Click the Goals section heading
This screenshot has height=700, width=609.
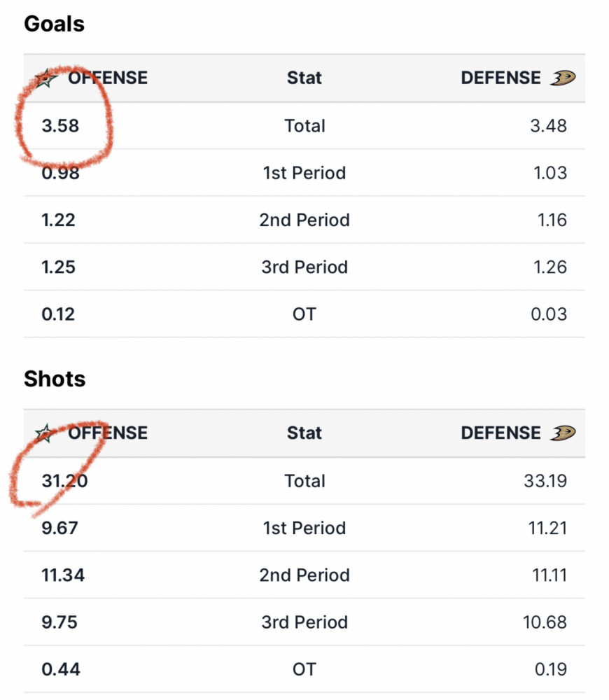point(54,24)
